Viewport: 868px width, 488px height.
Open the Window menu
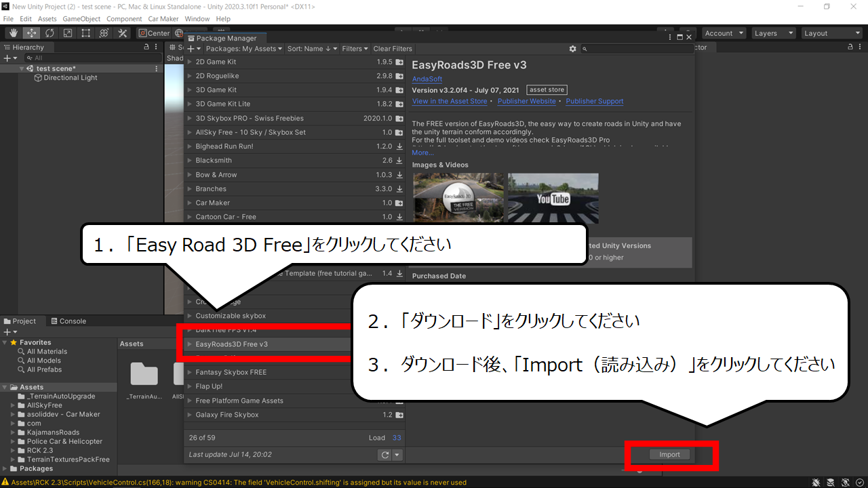(197, 19)
